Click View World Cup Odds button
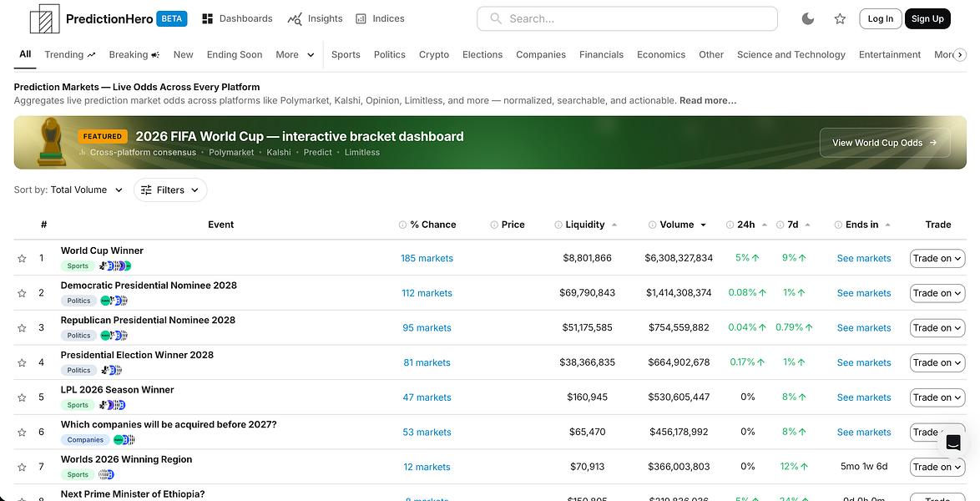980x501 pixels. [x=884, y=143]
